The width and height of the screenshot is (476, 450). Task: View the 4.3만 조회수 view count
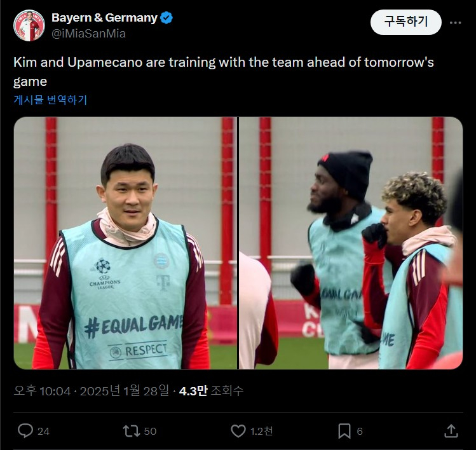click(x=211, y=391)
